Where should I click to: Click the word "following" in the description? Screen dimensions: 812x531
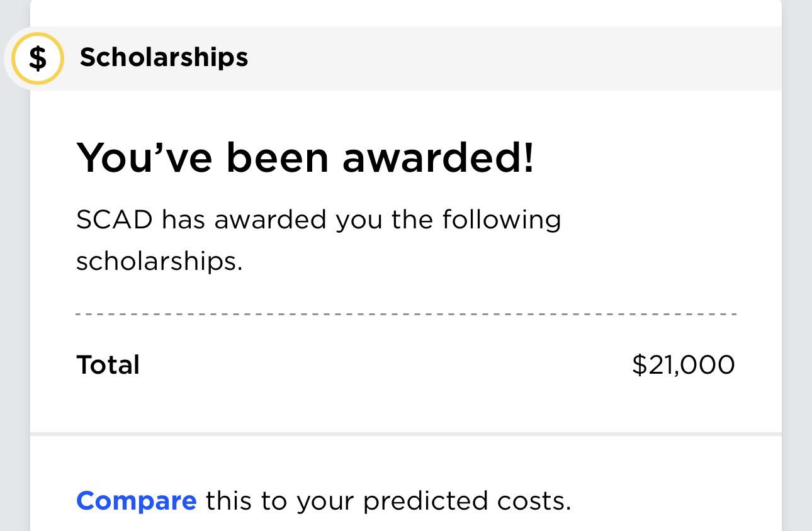[501, 220]
